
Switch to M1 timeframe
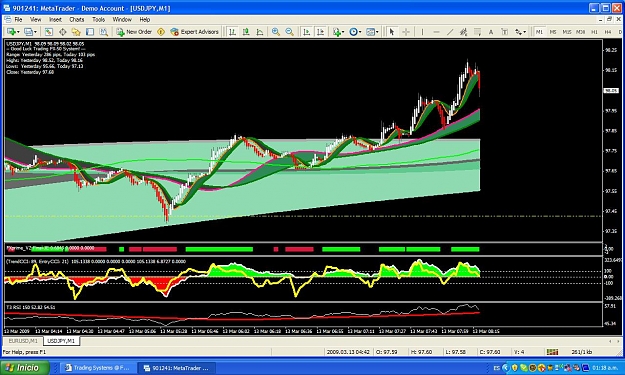(539, 32)
